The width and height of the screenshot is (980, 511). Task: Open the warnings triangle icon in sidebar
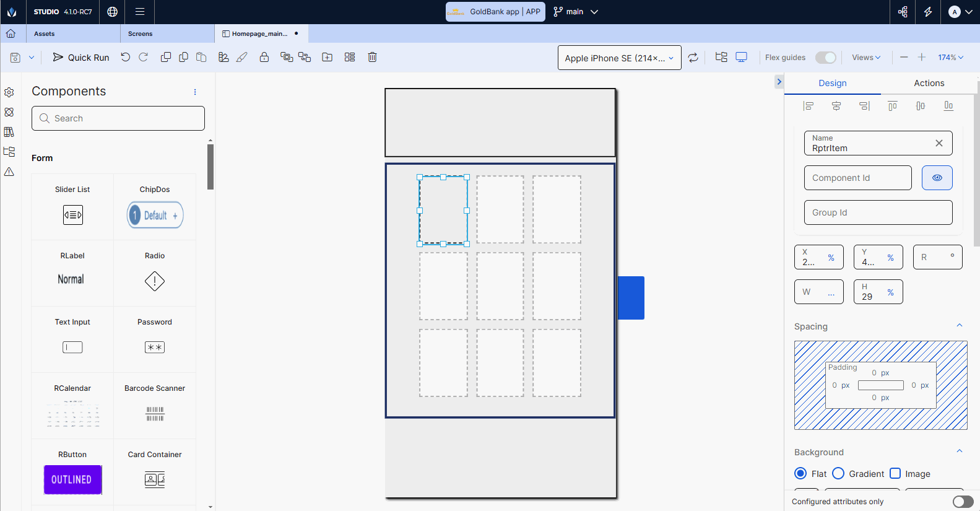(x=9, y=172)
